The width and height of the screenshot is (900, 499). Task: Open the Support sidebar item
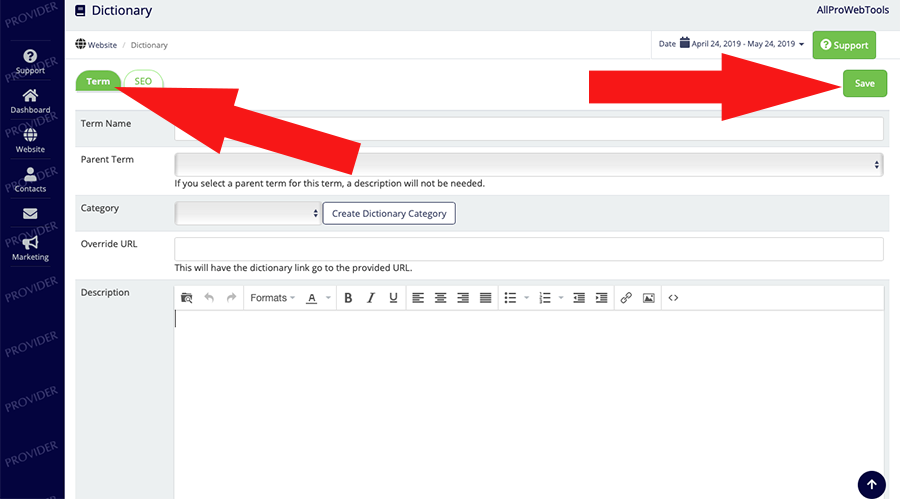(x=30, y=62)
